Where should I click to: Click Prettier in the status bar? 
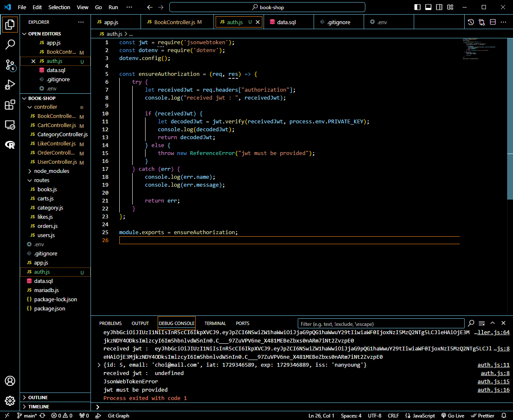pos(483,415)
